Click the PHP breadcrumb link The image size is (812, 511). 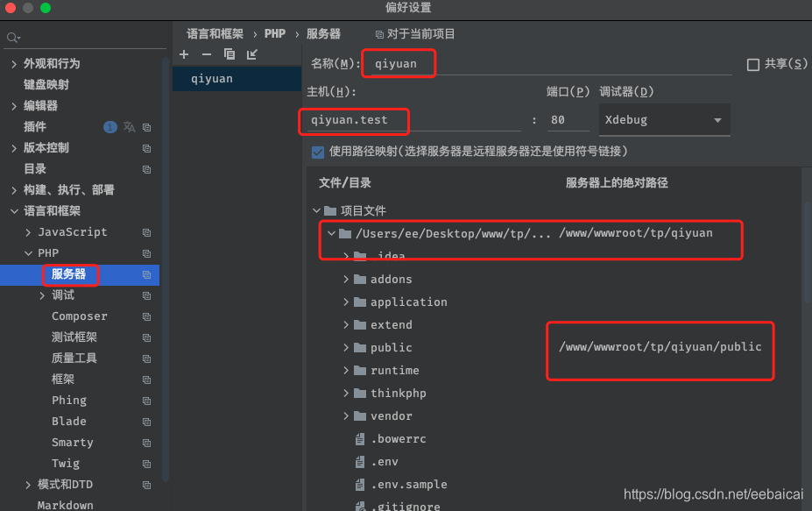click(275, 34)
